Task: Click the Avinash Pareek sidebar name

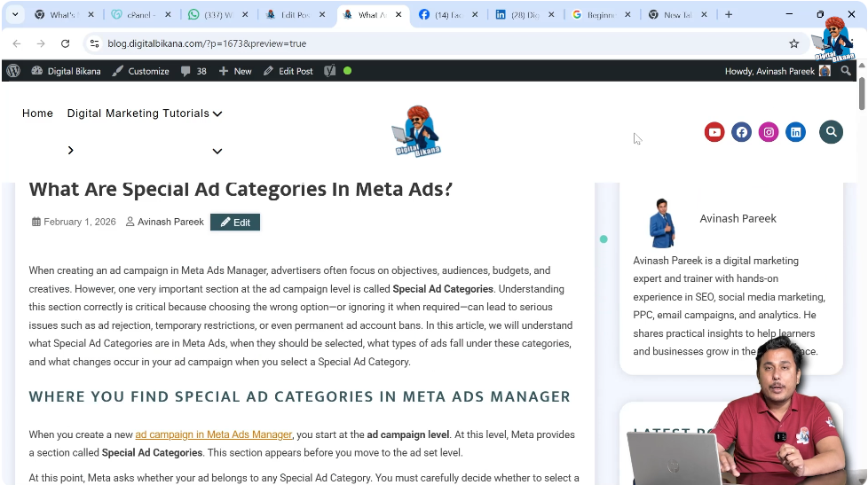Action: click(x=738, y=218)
